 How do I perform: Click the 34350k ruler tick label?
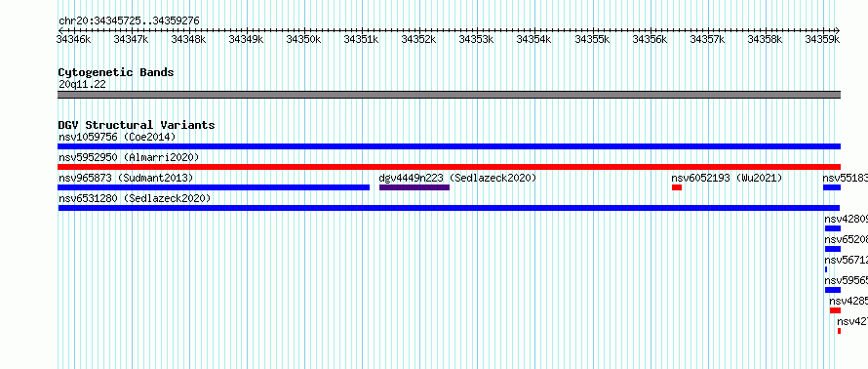304,39
